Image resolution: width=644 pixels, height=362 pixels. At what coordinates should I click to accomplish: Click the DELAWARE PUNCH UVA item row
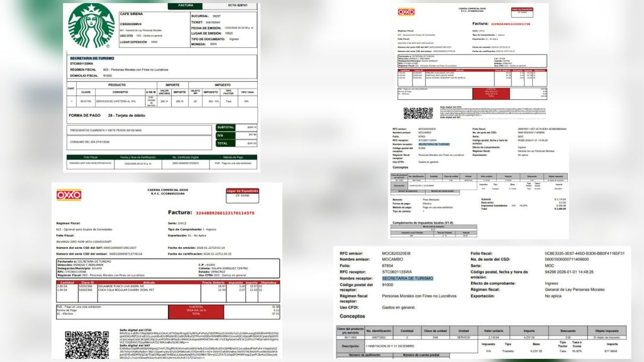pos(168,286)
